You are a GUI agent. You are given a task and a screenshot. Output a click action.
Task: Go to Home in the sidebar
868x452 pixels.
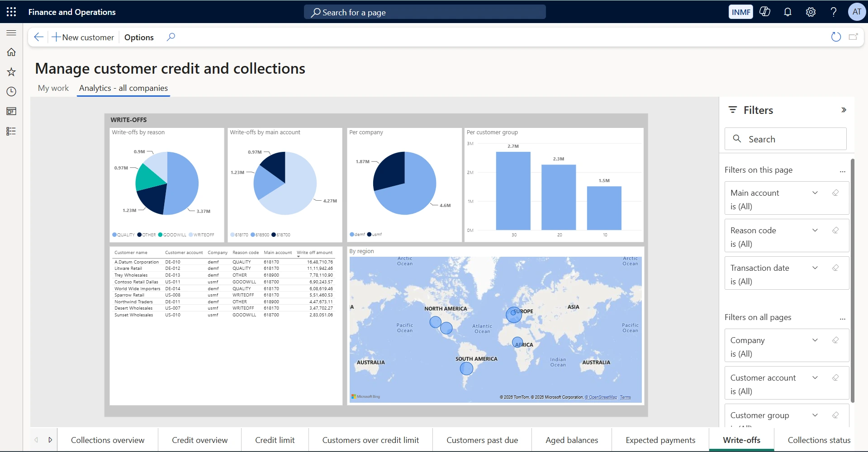pyautogui.click(x=11, y=52)
